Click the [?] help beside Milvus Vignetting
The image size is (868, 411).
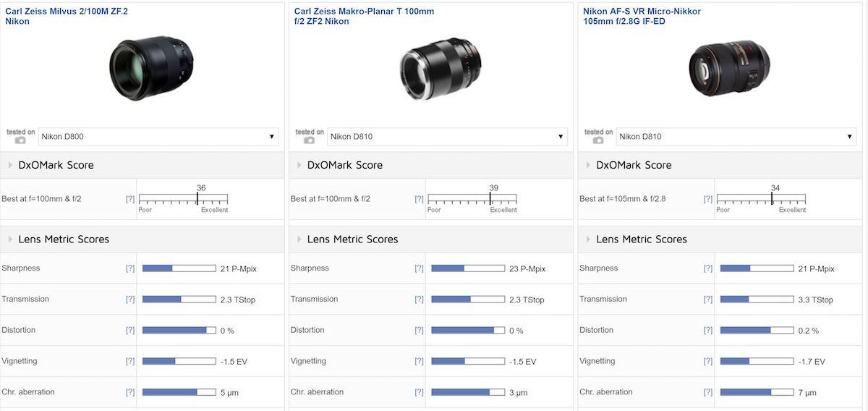(x=130, y=361)
